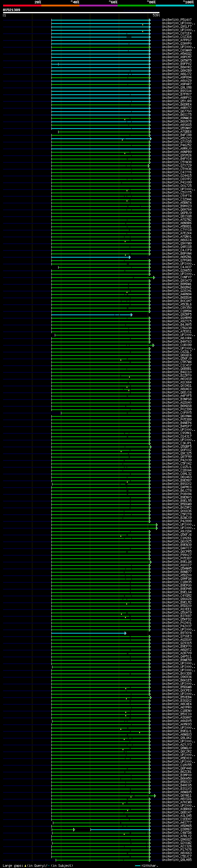The height and width of the screenshot is (868, 197).
Task: Click the UniRef100_A7E8S1 label
Action: point(177,331)
